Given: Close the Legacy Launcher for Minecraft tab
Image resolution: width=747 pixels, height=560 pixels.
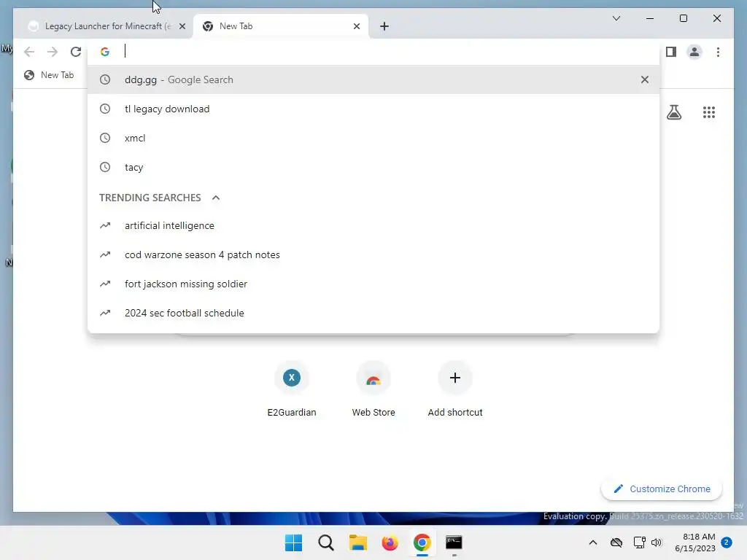Looking at the screenshot, I should (x=182, y=26).
